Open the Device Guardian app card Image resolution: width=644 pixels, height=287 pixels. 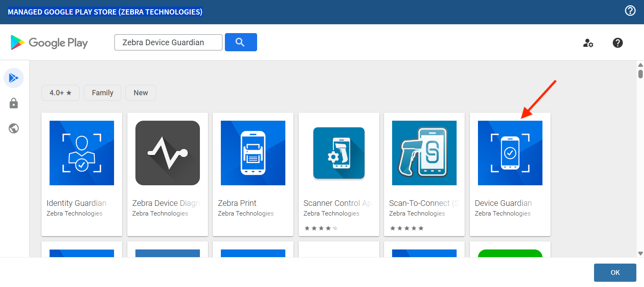510,174
